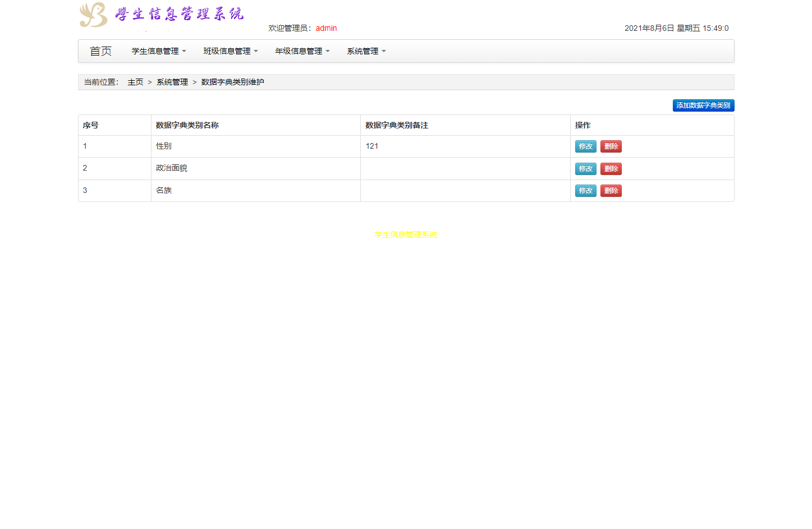Modify the 政治面貌 row
The width and height of the screenshot is (812, 529).
586,169
